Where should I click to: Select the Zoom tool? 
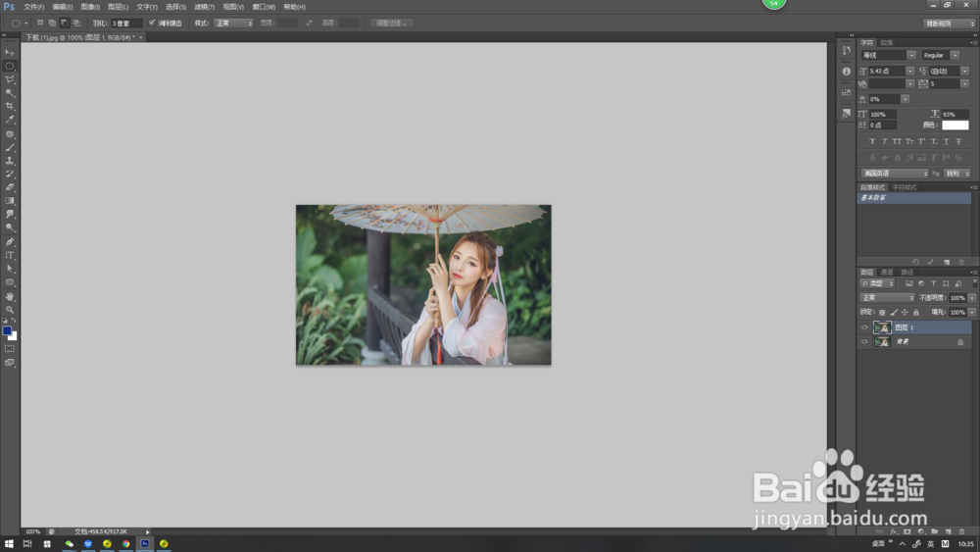[10, 310]
